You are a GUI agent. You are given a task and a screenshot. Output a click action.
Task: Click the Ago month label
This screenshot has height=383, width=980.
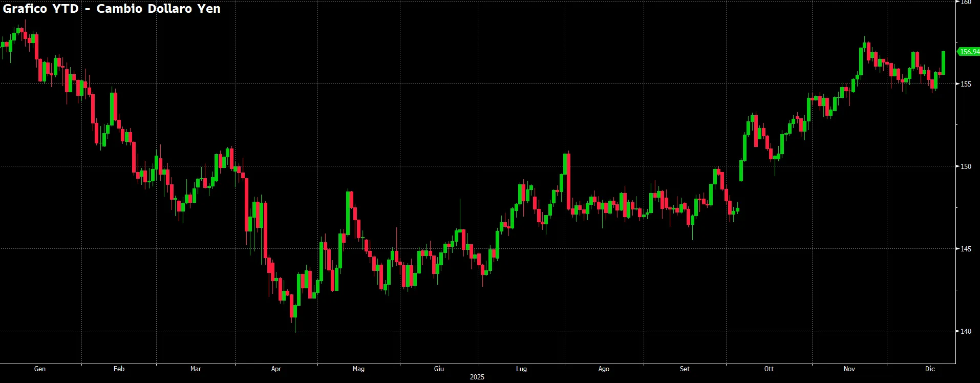(x=604, y=369)
